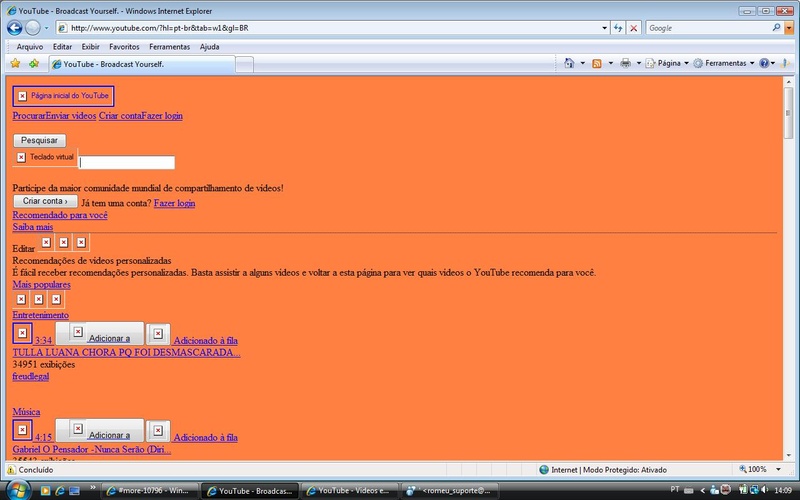
Task: Switch to YouTube - Vídeos e... taskbar window
Action: tap(349, 491)
